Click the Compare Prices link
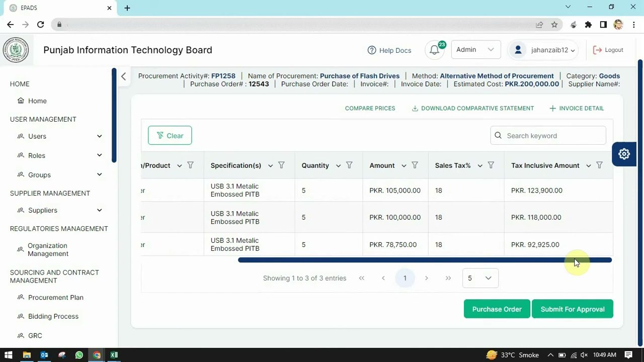Viewport: 644px width, 362px height. 370,108
